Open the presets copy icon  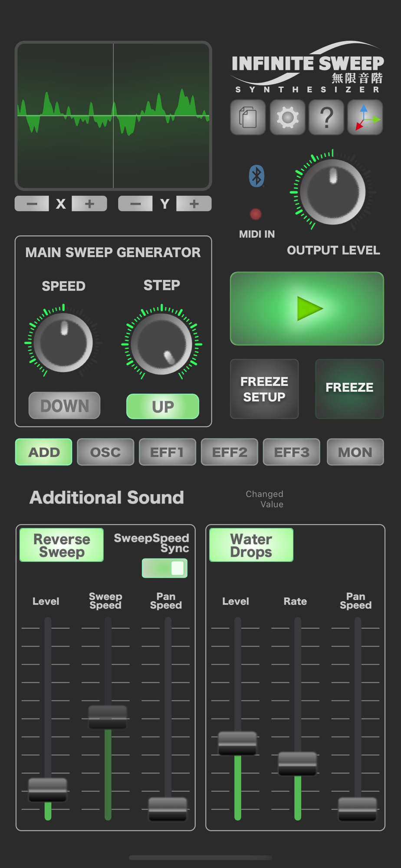point(248,117)
